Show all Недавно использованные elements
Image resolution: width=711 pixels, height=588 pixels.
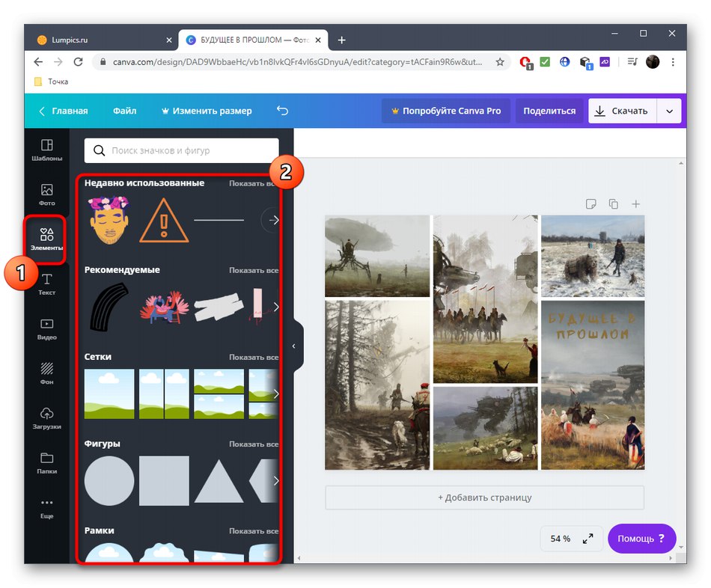coord(253,183)
